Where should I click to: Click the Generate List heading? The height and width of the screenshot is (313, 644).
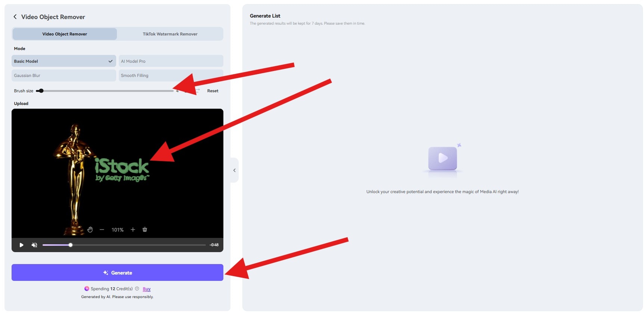(x=265, y=16)
